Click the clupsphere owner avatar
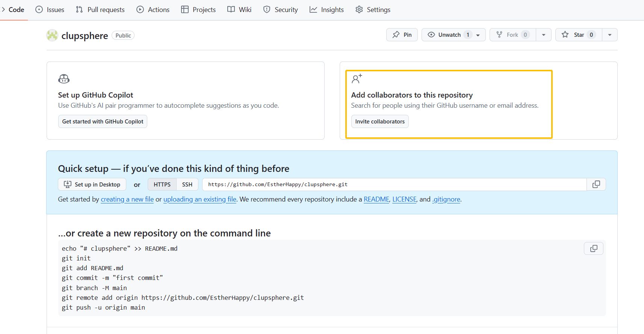Image resolution: width=644 pixels, height=334 pixels. 52,35
